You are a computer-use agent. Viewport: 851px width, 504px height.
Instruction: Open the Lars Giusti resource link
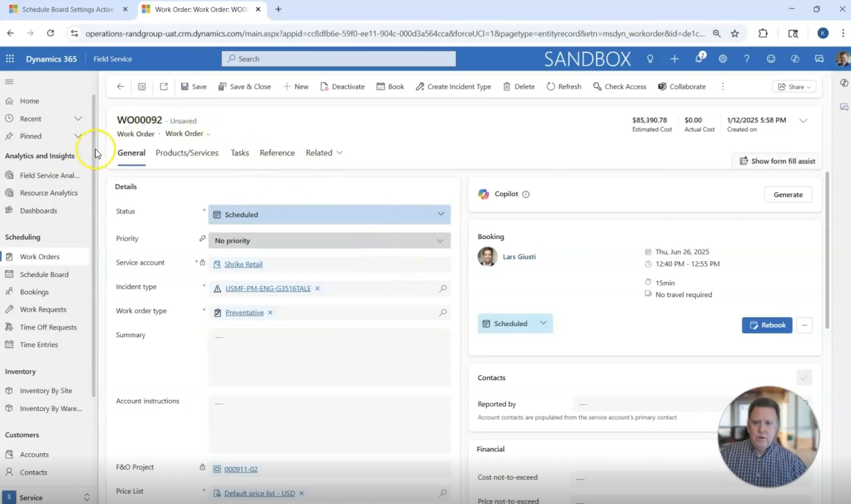519,256
